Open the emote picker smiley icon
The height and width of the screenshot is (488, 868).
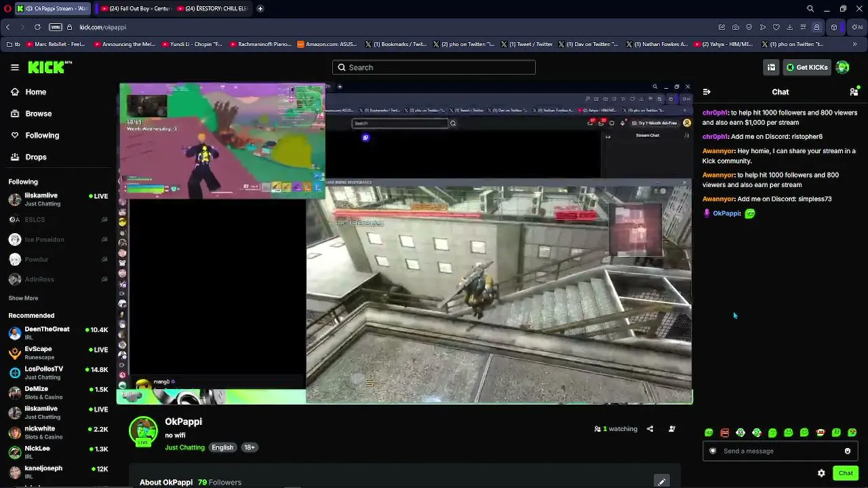point(848,451)
